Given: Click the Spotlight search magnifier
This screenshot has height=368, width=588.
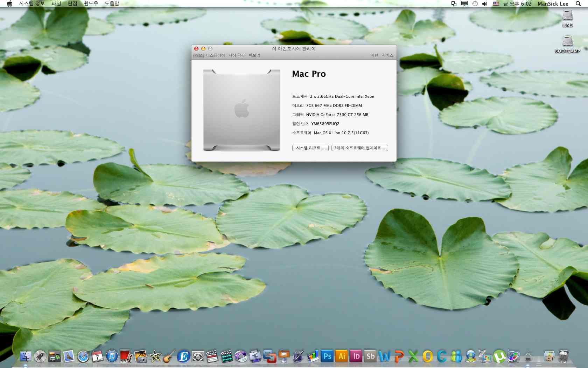Looking at the screenshot, I should coord(578,4).
